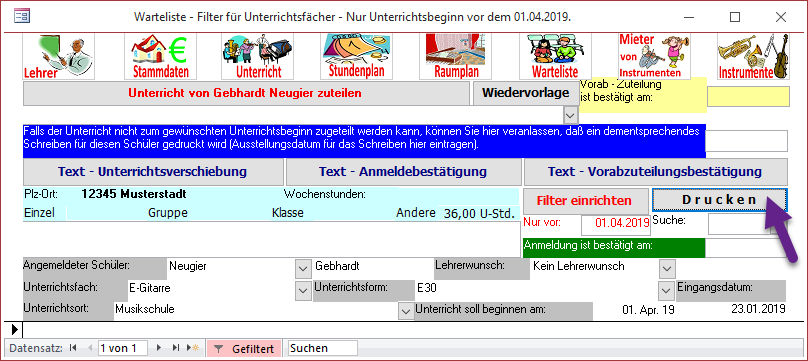The height and width of the screenshot is (361, 808).
Task: Expand the Unterrichtsort Musikschule dropdown
Action: click(407, 311)
